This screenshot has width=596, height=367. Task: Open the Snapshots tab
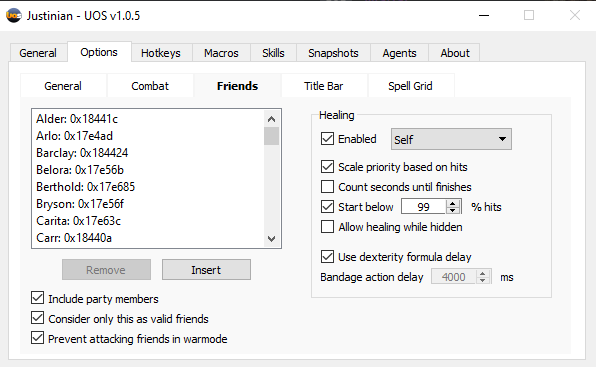tap(333, 53)
